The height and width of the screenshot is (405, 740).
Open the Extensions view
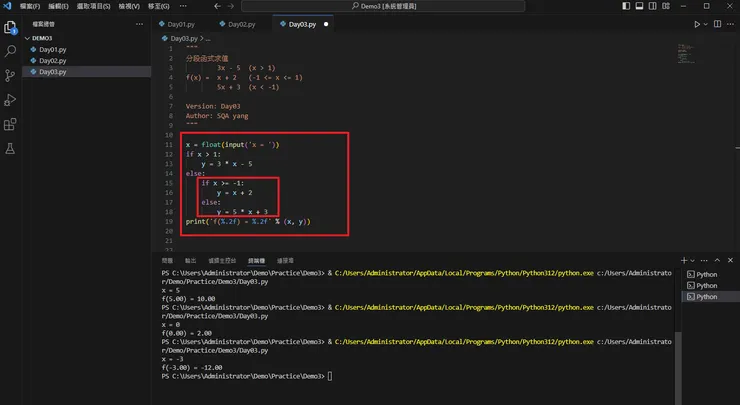11,124
